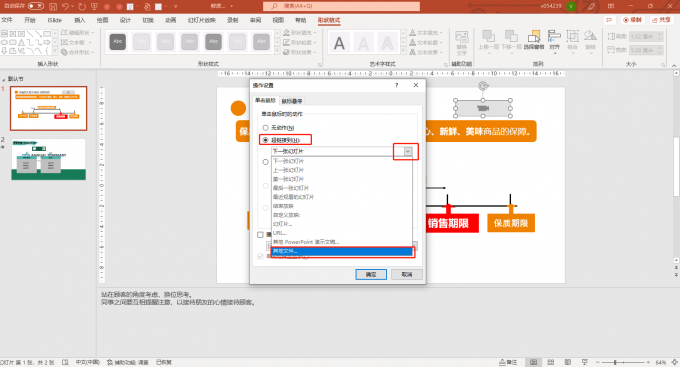The image size is (680, 367).
Task: Switch to the Mouse Over (鼠标悬停) tab
Action: point(292,101)
